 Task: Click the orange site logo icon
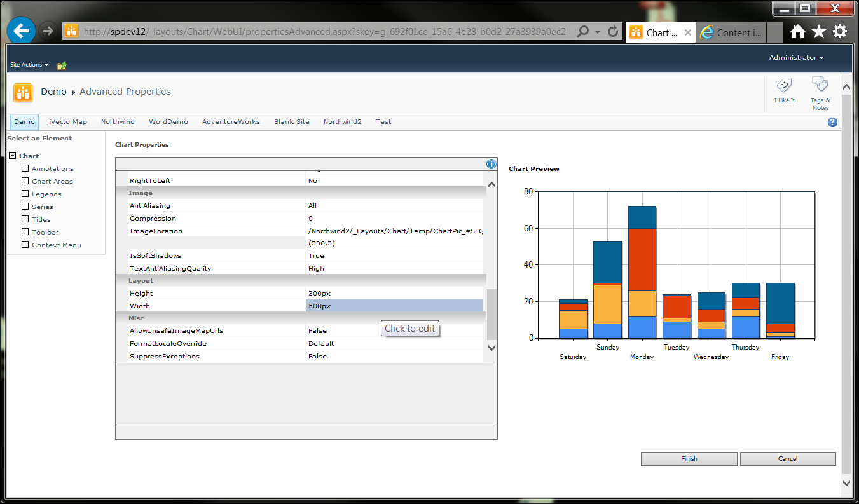tap(24, 93)
